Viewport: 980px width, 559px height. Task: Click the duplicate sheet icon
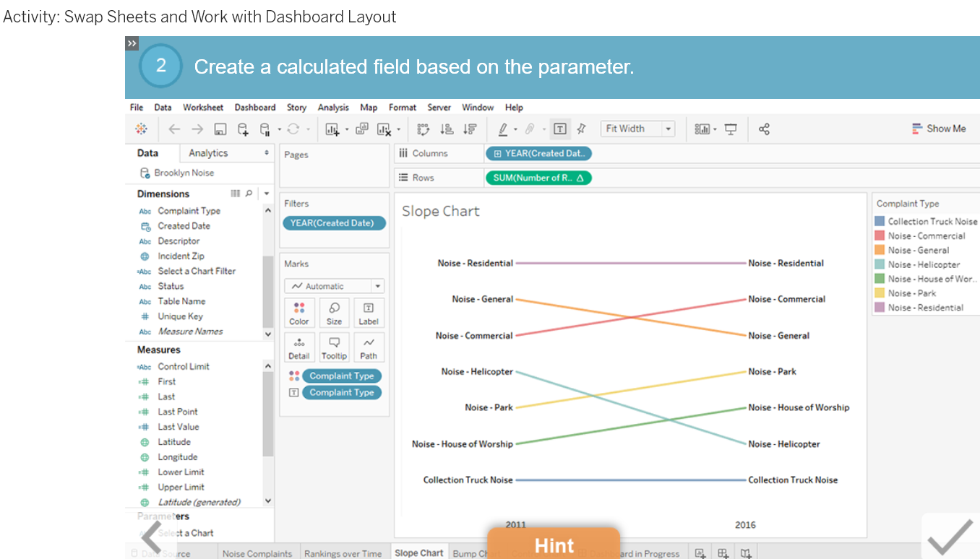[362, 129]
